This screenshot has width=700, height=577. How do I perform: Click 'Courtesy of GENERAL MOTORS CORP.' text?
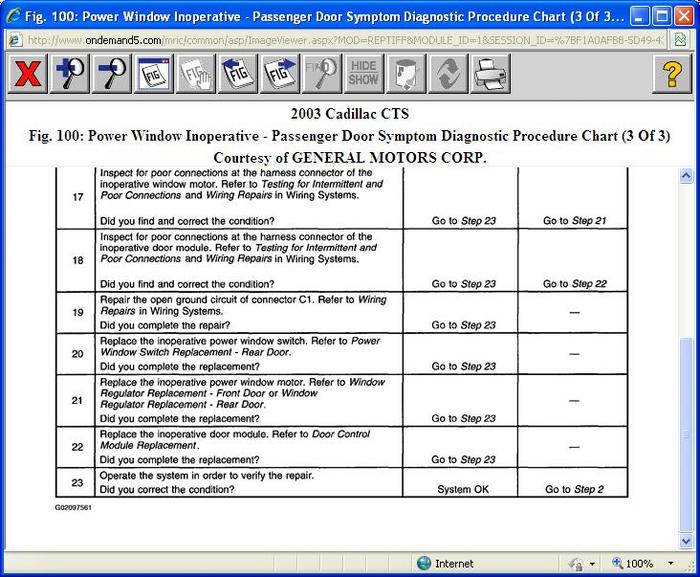350,158
